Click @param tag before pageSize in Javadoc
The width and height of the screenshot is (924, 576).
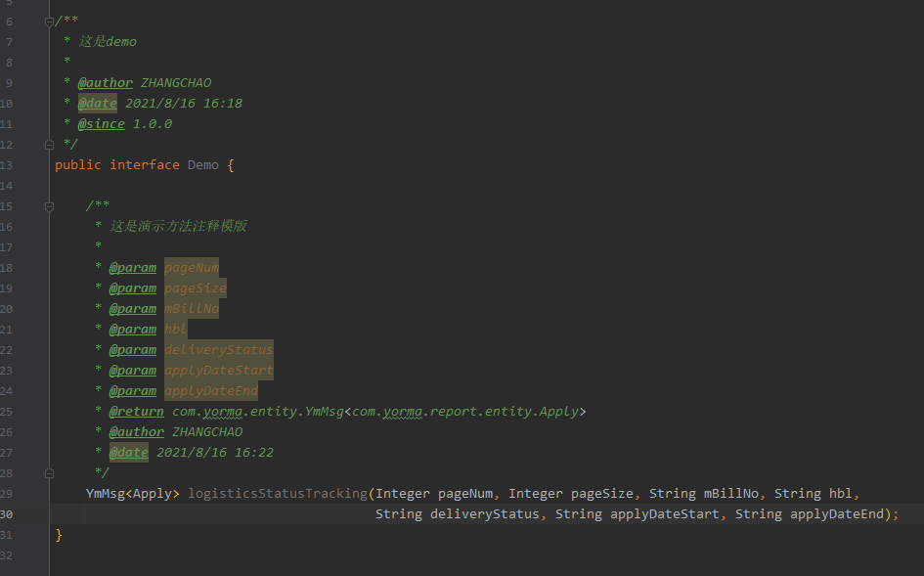133,288
